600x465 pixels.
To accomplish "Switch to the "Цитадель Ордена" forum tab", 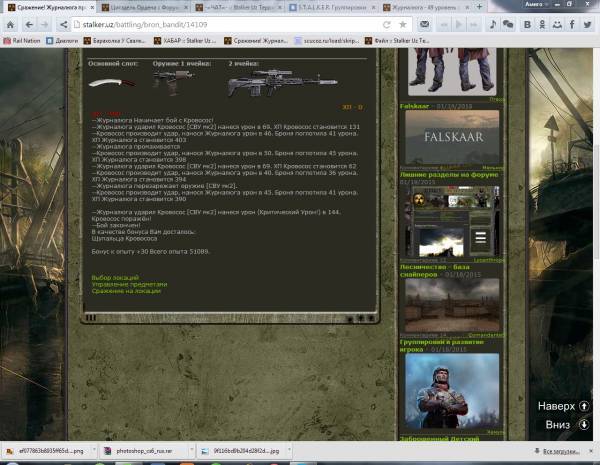I will pyautogui.click(x=143, y=7).
